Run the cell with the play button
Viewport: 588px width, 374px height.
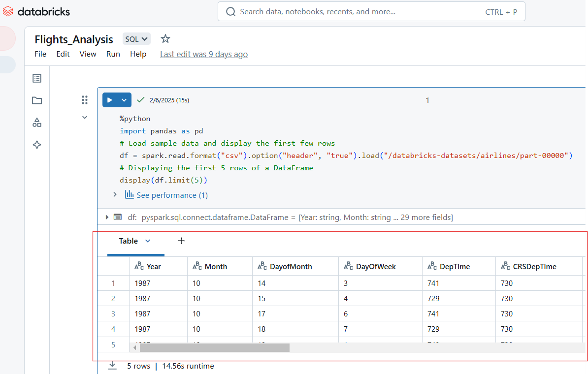tap(110, 100)
